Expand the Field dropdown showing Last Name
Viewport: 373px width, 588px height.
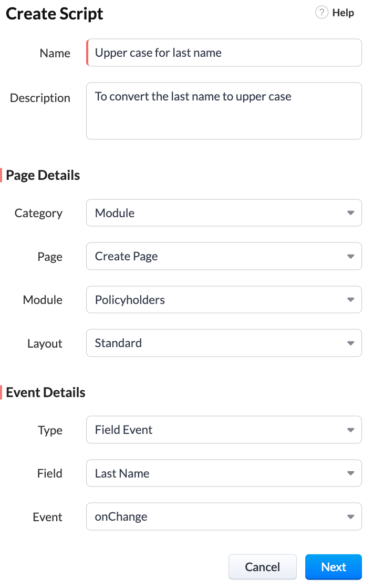point(224,473)
